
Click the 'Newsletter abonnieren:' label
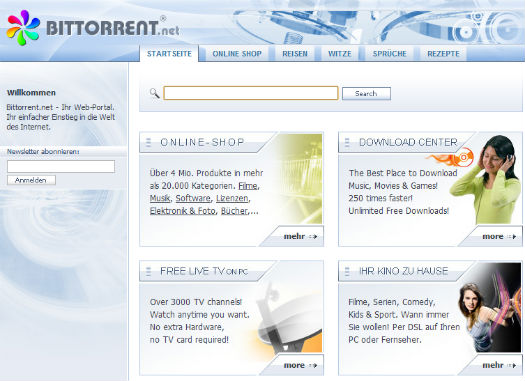[x=43, y=152]
